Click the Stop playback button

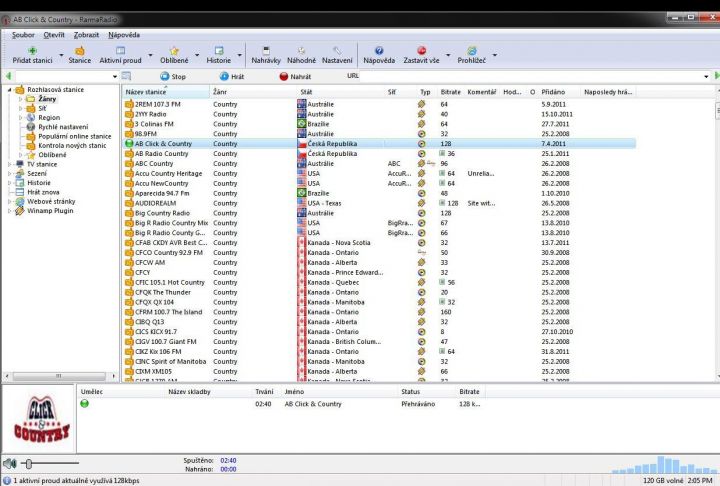click(173, 76)
